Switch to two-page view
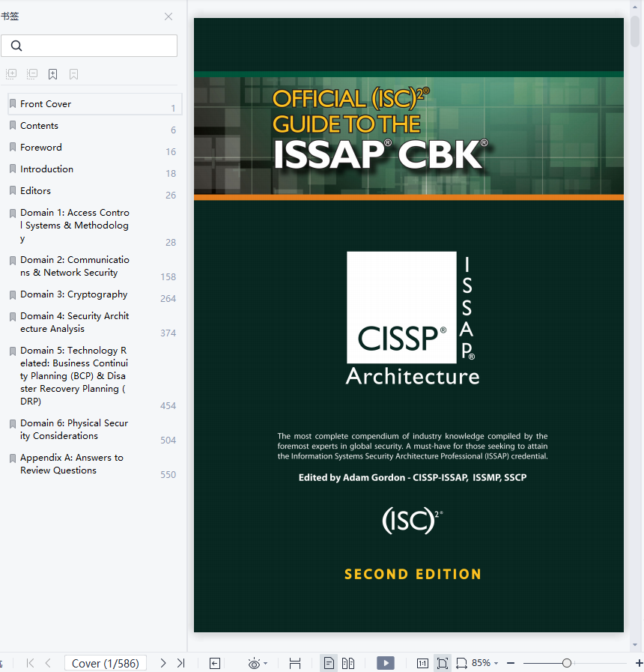This screenshot has height=672, width=644. 348,664
